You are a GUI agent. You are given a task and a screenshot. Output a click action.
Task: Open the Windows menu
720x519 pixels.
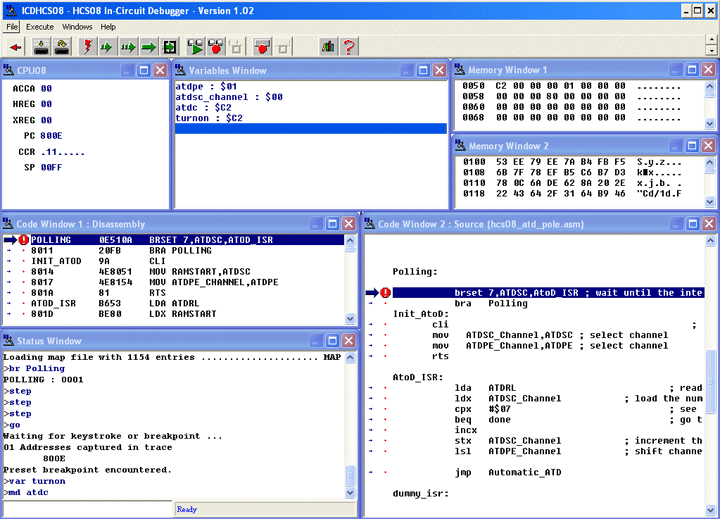point(77,27)
